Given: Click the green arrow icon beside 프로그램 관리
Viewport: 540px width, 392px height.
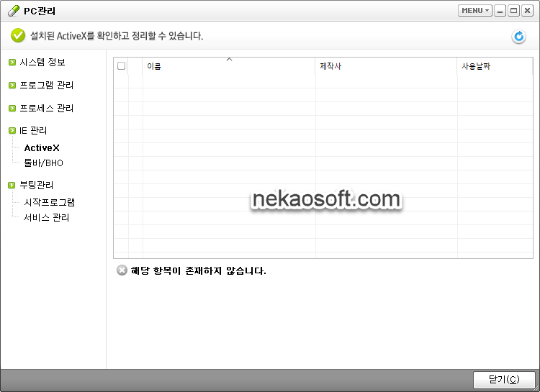Looking at the screenshot, I should click(12, 86).
